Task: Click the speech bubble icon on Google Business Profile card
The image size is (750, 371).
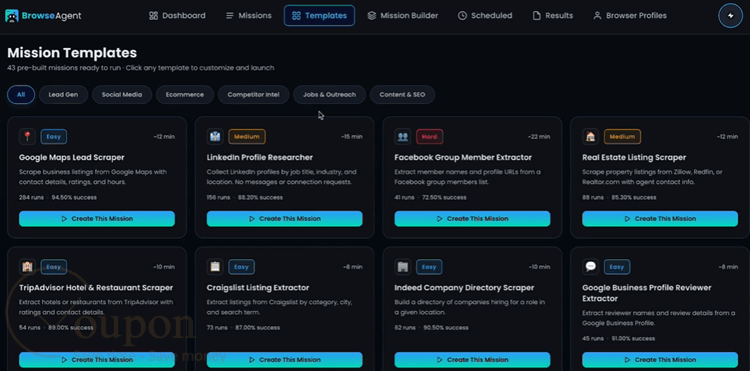Action: coord(591,267)
